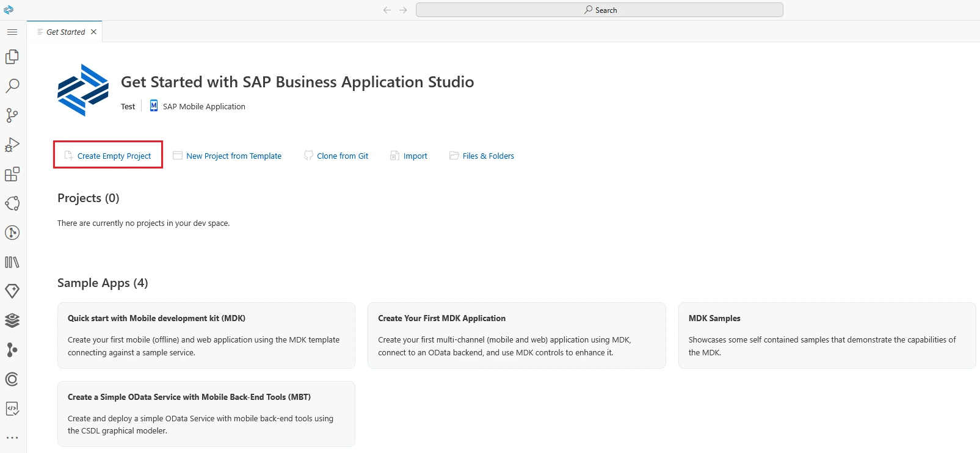980x453 pixels.
Task: Show additional views via ellipsis icon
Action: (12, 438)
